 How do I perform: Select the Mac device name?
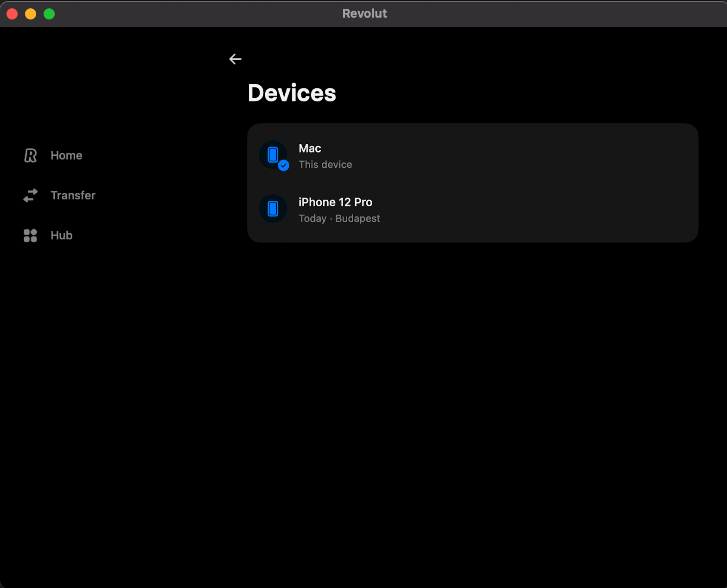coord(310,148)
